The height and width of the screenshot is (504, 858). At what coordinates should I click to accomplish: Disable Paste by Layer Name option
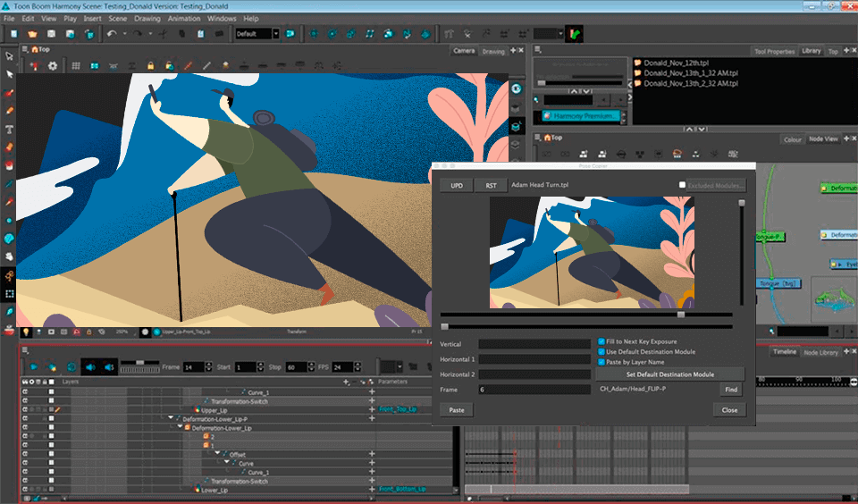click(601, 363)
